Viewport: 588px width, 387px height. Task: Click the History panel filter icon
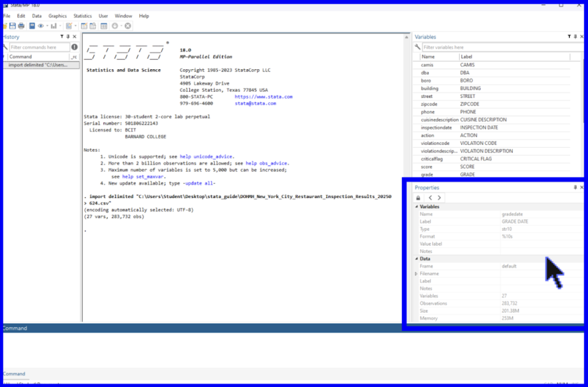tap(61, 37)
